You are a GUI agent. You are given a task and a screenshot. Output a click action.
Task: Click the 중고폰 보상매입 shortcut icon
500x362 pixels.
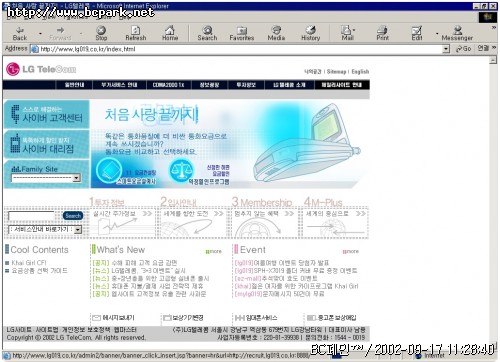point(332,318)
